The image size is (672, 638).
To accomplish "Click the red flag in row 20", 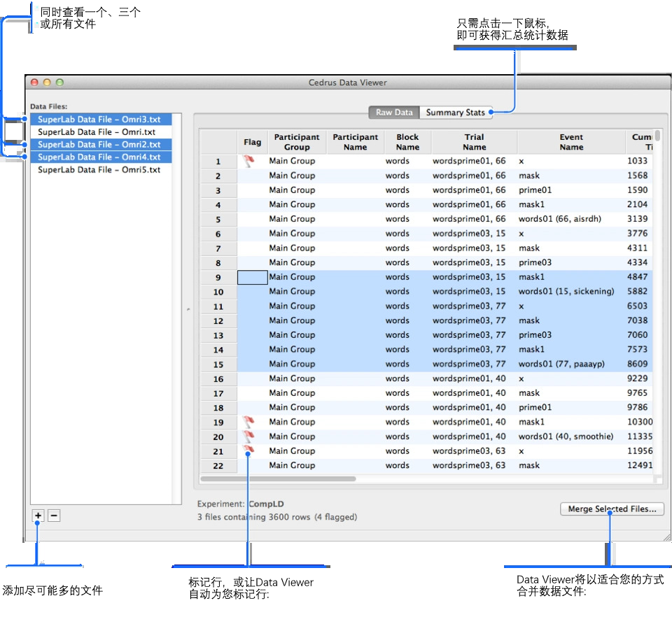I will (248, 437).
